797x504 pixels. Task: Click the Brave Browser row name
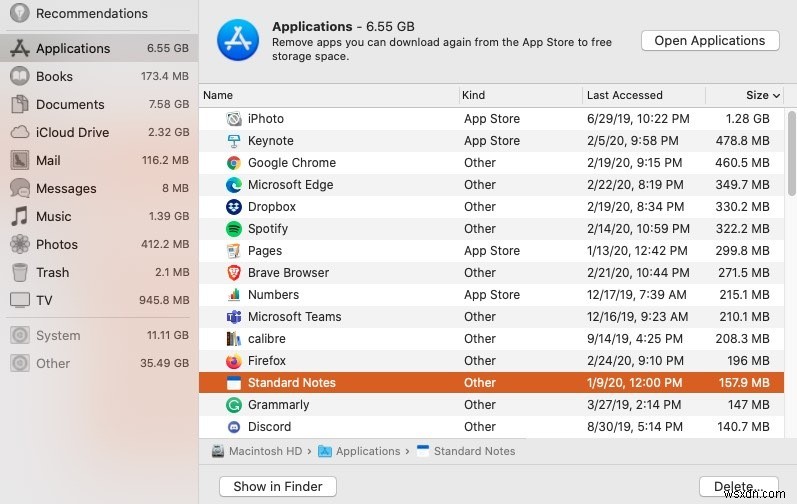point(288,273)
